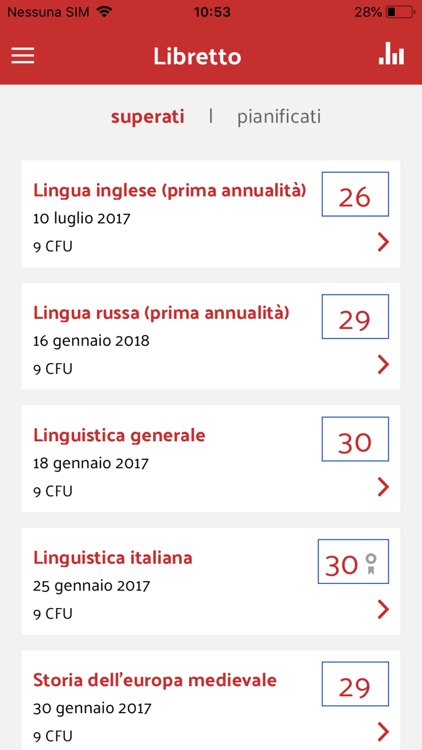Open Linguistica italiana exam title
This screenshot has width=422, height=750.
[x=113, y=557]
